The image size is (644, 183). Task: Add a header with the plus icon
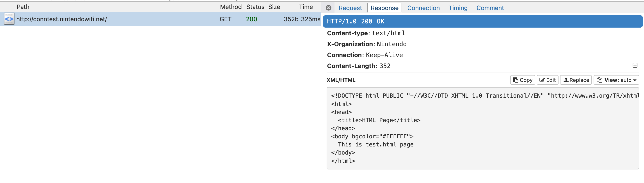coord(635,65)
